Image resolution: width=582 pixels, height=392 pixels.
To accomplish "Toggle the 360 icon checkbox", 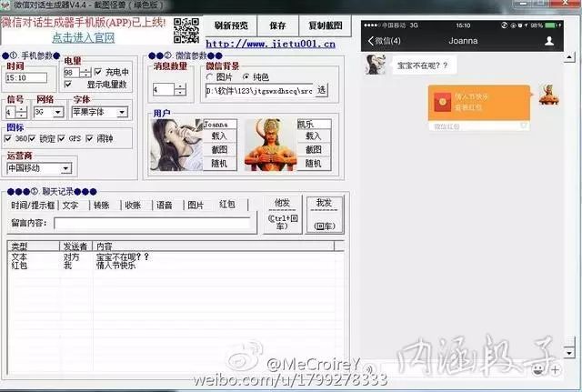I will [x=8, y=138].
